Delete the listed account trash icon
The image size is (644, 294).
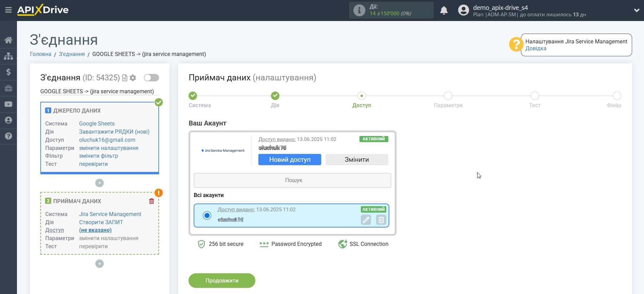tap(381, 220)
